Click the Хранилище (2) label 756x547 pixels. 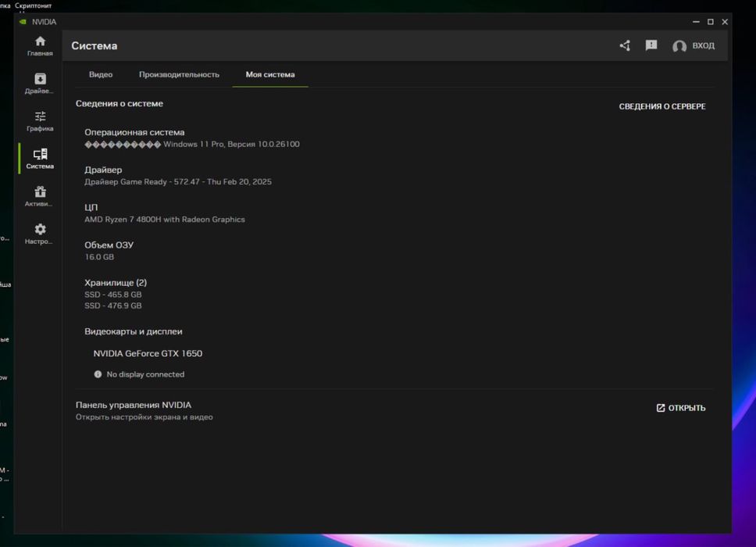(116, 283)
